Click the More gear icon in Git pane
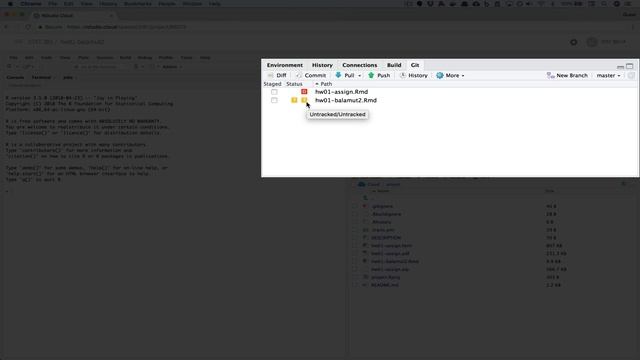 click(x=440, y=76)
